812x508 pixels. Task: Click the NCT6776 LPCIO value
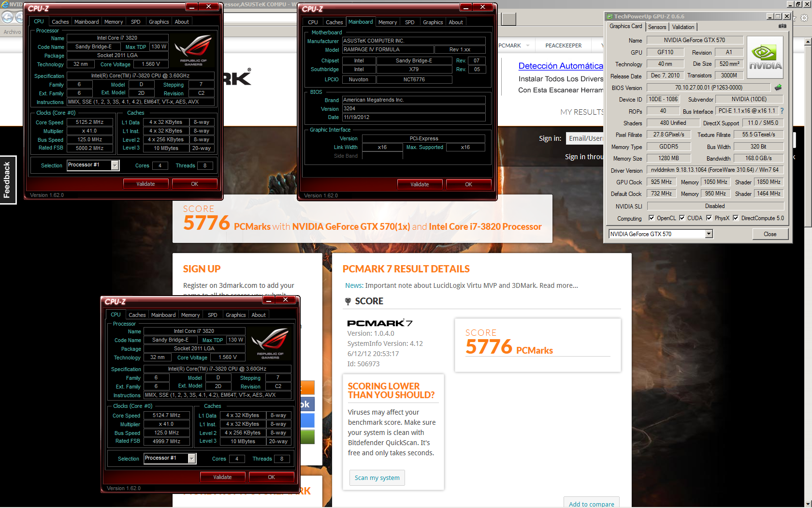pos(414,80)
